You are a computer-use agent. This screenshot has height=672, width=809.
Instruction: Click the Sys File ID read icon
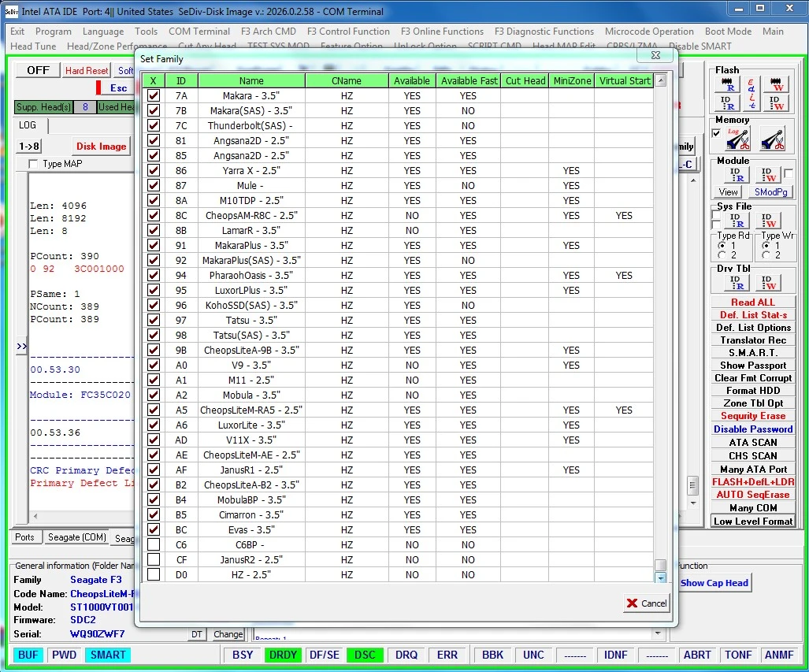(737, 221)
